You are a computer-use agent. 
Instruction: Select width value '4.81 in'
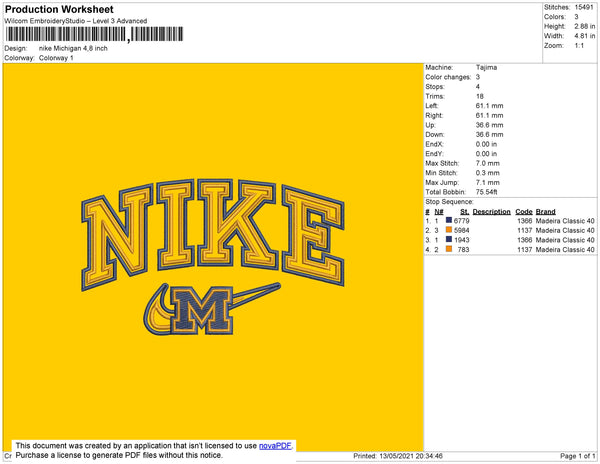[x=585, y=36]
